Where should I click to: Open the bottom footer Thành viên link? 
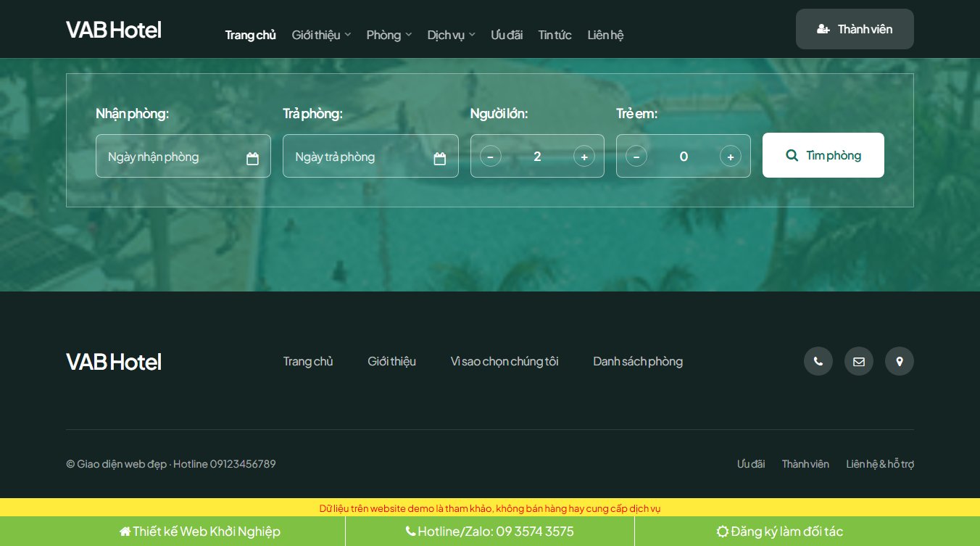tap(805, 464)
